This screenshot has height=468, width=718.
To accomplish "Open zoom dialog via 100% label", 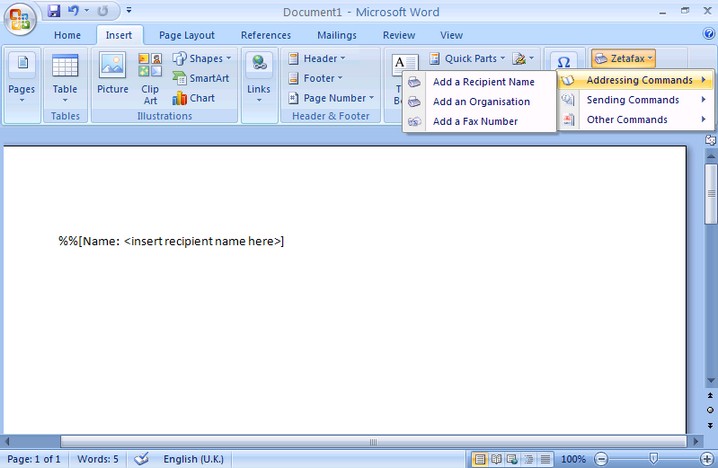I will coord(573,459).
